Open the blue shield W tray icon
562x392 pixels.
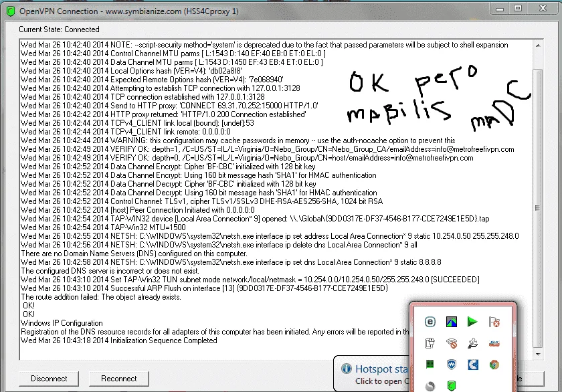452,365
